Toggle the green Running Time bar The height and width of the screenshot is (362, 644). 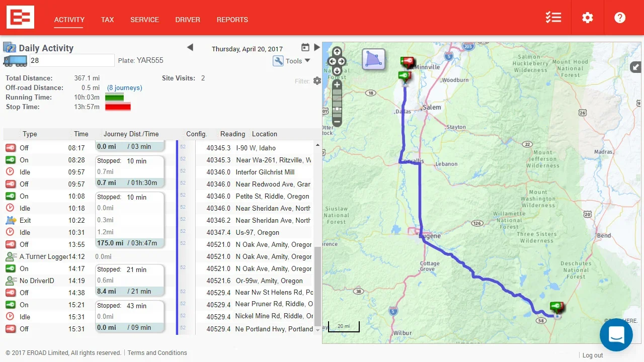click(x=114, y=97)
